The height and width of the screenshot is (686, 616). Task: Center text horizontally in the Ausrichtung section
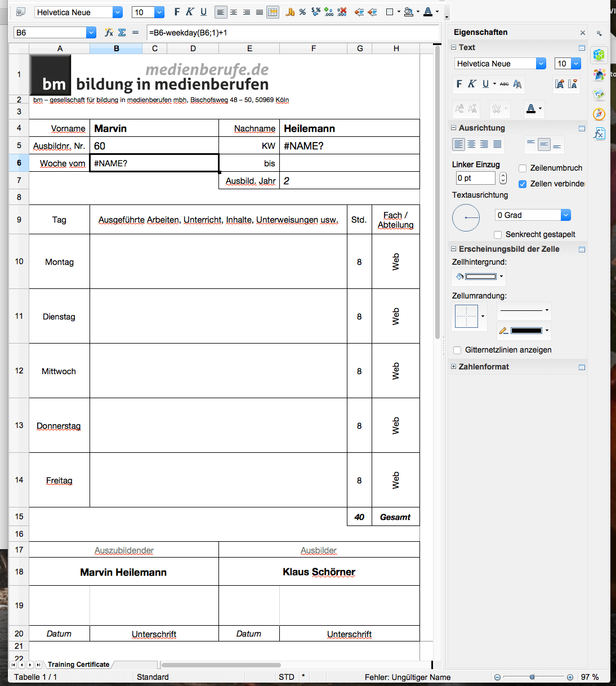[471, 145]
